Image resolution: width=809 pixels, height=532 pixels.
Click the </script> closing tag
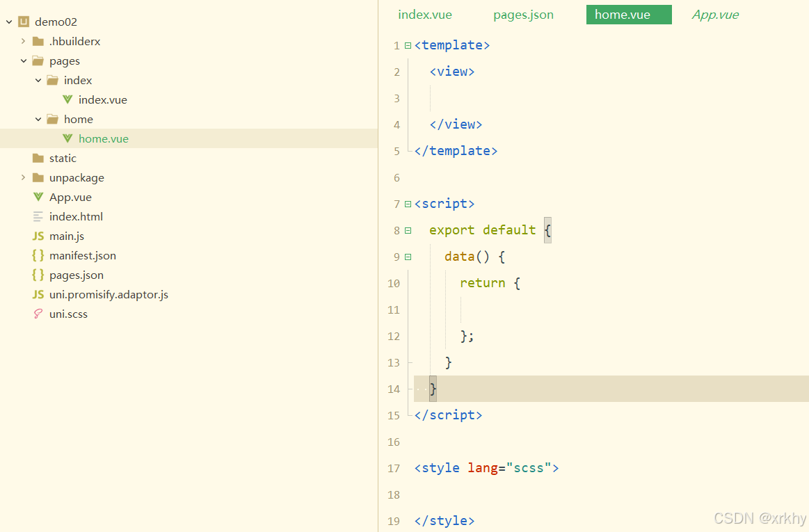coord(449,415)
